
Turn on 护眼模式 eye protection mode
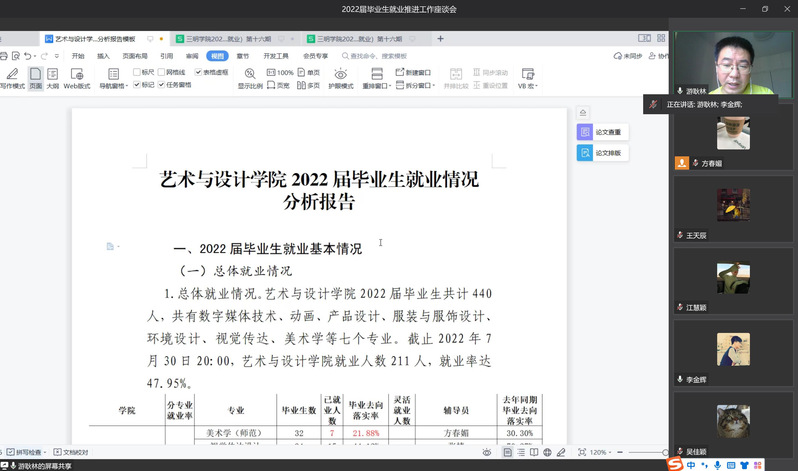click(x=341, y=78)
